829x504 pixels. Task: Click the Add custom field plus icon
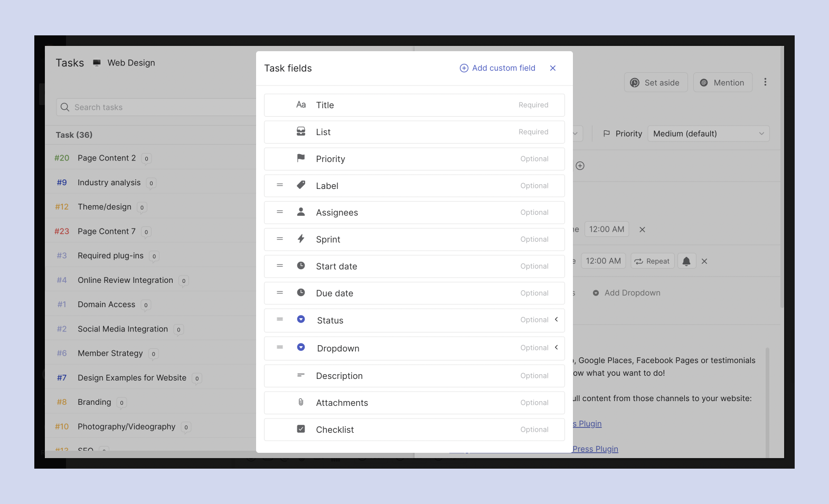(464, 68)
